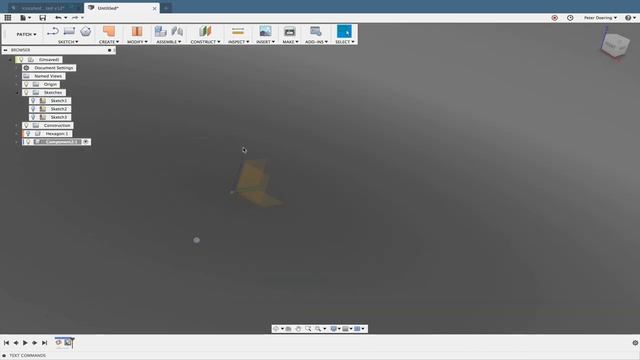Toggle visibility bulb of Sketch3
The image size is (640, 360).
pos(33,117)
